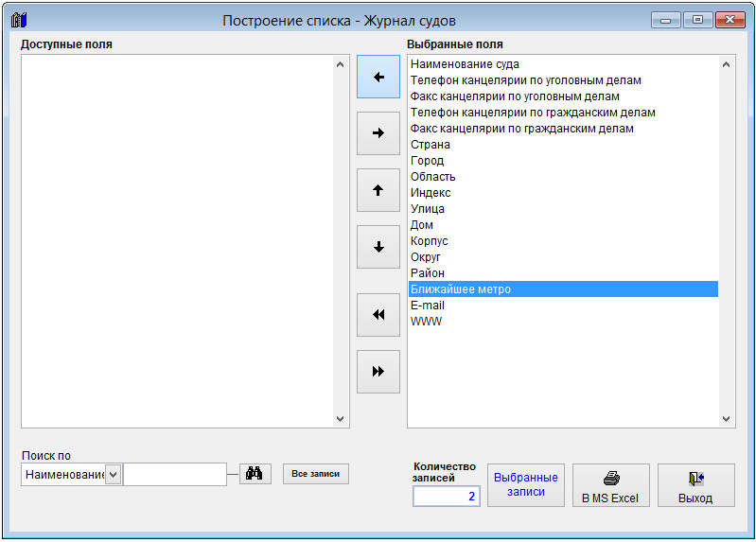Click the Все записи button
This screenshot has height=542, width=756.
point(316,474)
